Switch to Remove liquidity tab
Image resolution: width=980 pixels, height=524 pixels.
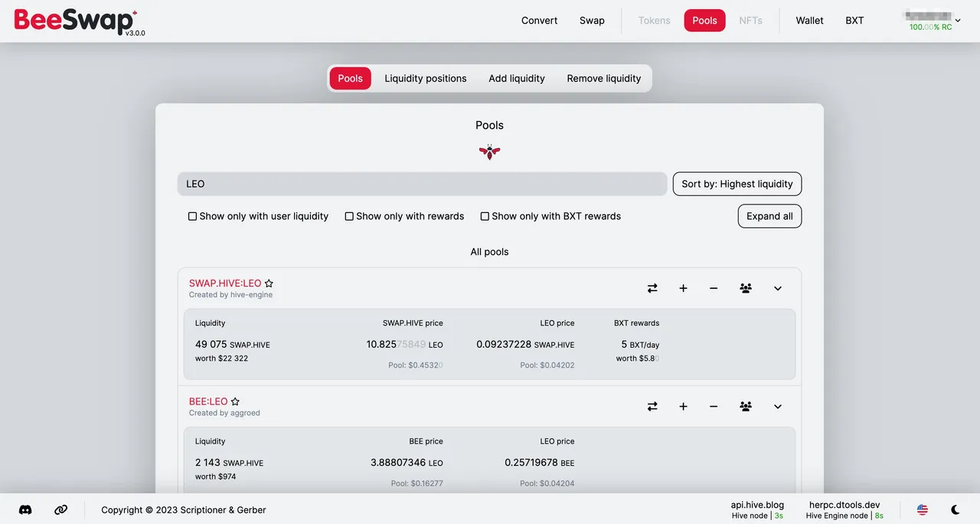[x=604, y=78]
